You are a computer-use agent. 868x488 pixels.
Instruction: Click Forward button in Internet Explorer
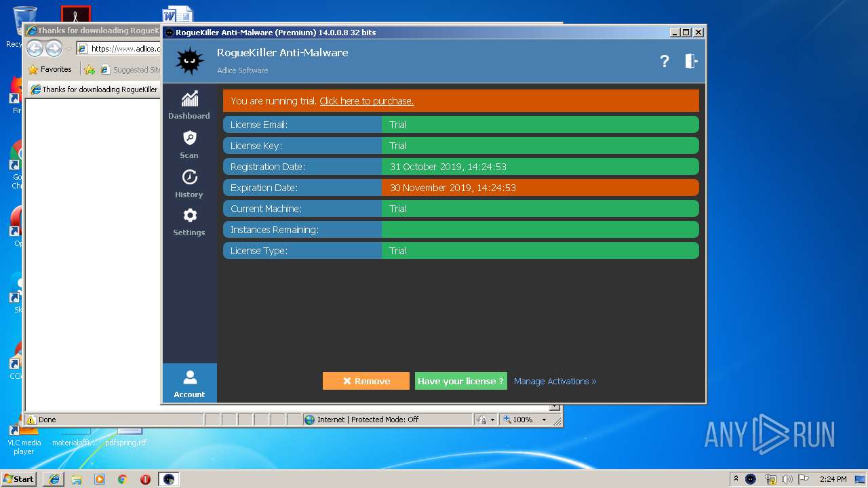[54, 49]
